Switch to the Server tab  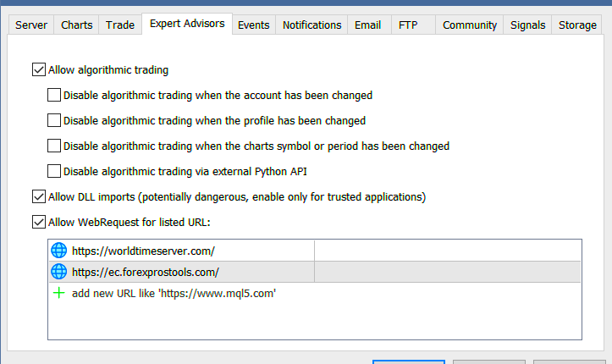point(31,25)
